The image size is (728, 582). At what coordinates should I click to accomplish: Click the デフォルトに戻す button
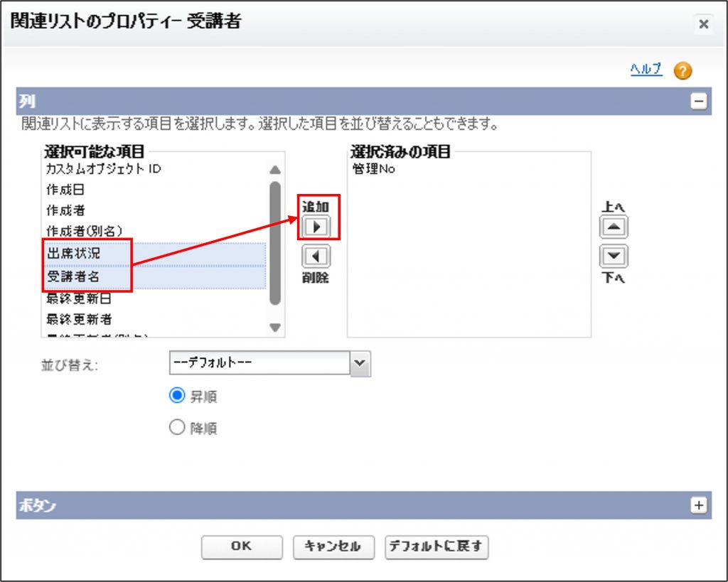point(437,546)
